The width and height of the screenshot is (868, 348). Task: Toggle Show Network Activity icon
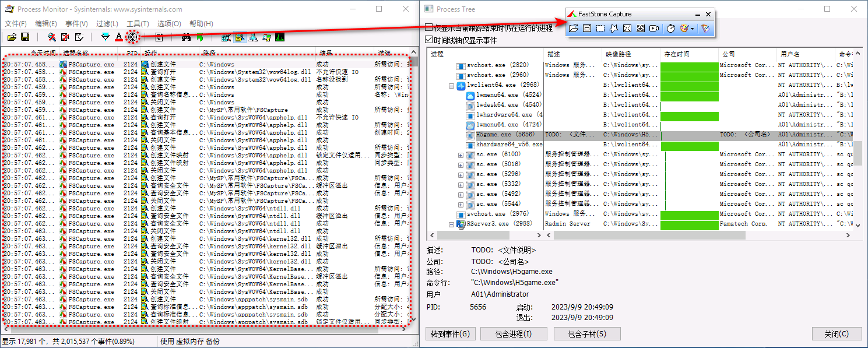252,37
